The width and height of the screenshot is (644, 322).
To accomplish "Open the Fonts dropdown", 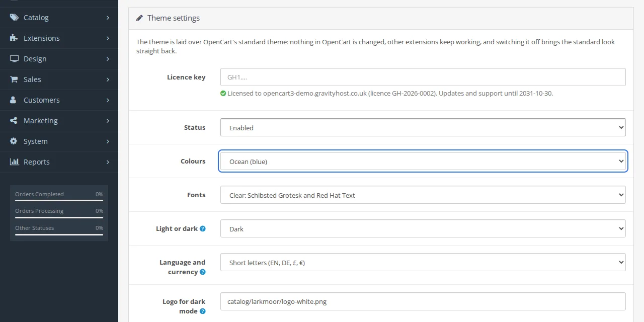I will pyautogui.click(x=423, y=195).
